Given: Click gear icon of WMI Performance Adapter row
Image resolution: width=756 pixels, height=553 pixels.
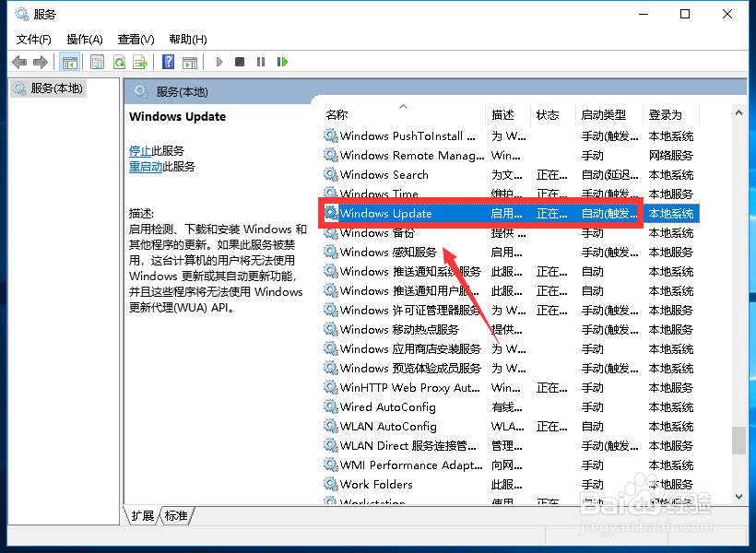Looking at the screenshot, I should [x=331, y=465].
